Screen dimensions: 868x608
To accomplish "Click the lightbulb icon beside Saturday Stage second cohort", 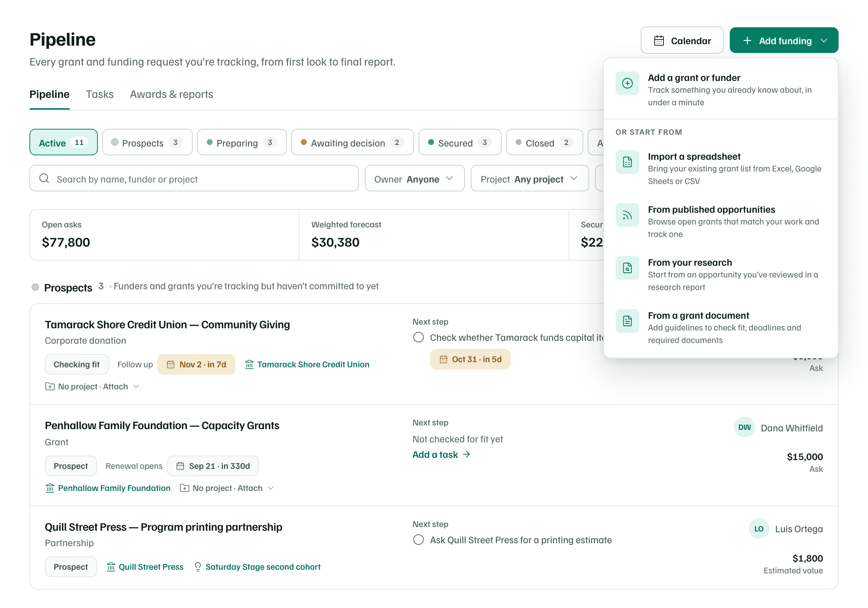I will coord(198,566).
